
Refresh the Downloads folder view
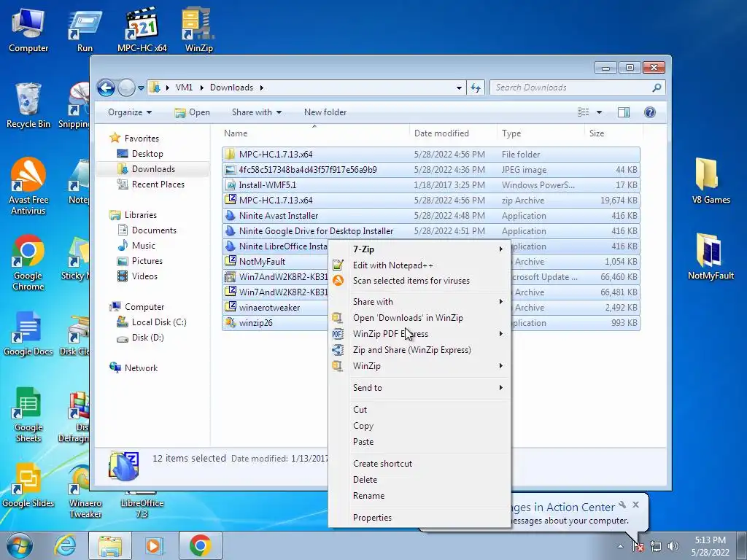pos(476,87)
